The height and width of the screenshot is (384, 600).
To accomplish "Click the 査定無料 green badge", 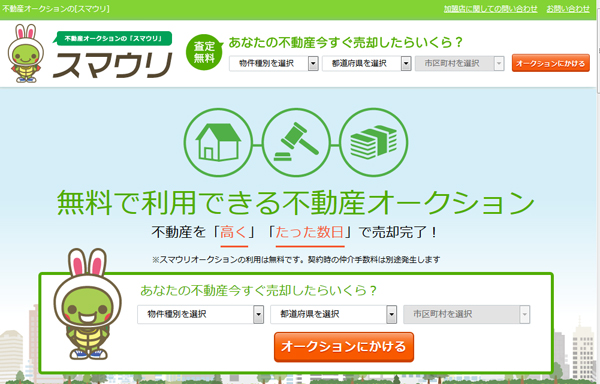I will point(204,52).
